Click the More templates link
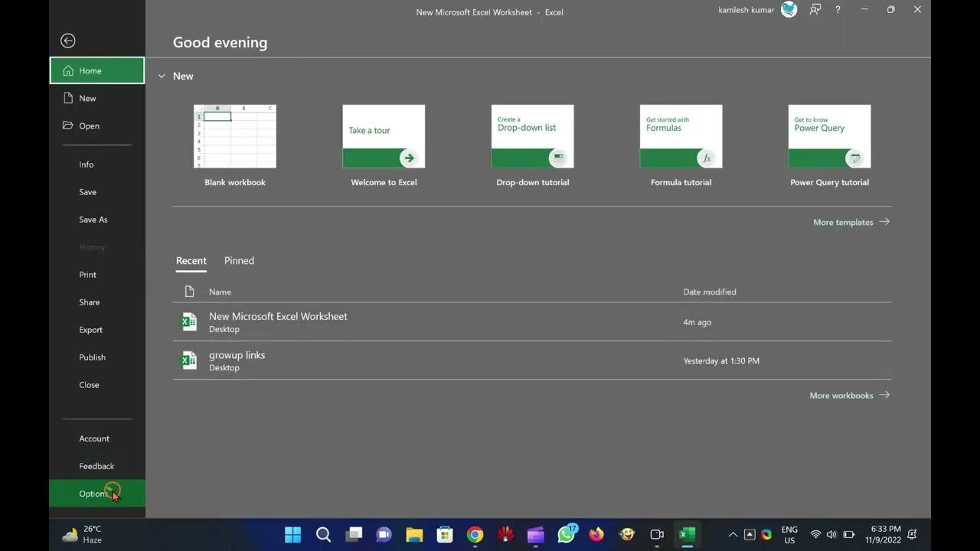This screenshot has height=551, width=980. [x=851, y=222]
